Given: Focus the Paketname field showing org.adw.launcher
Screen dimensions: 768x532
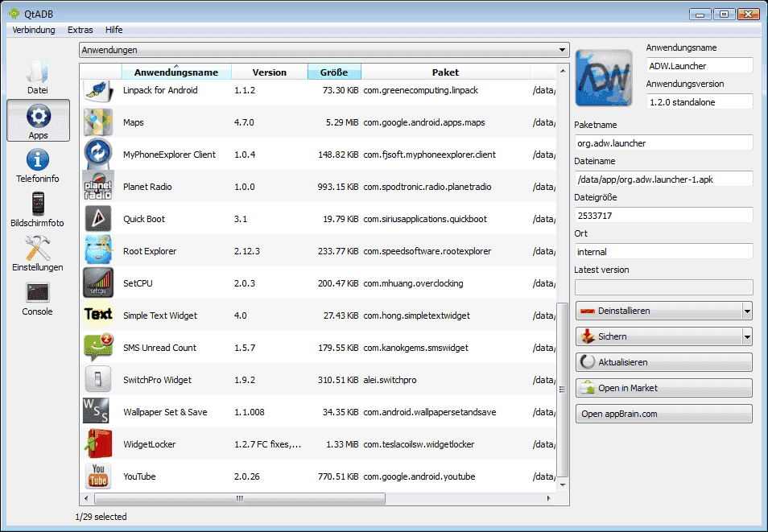Looking at the screenshot, I should coord(663,143).
